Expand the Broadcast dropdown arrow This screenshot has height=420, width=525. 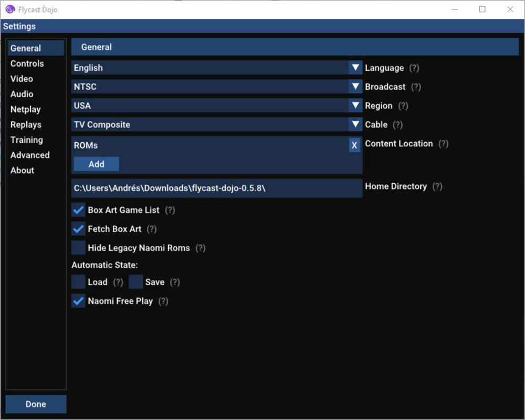pos(355,87)
